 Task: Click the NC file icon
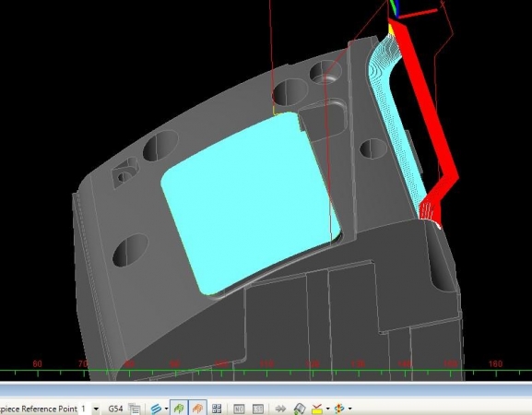coord(239,409)
